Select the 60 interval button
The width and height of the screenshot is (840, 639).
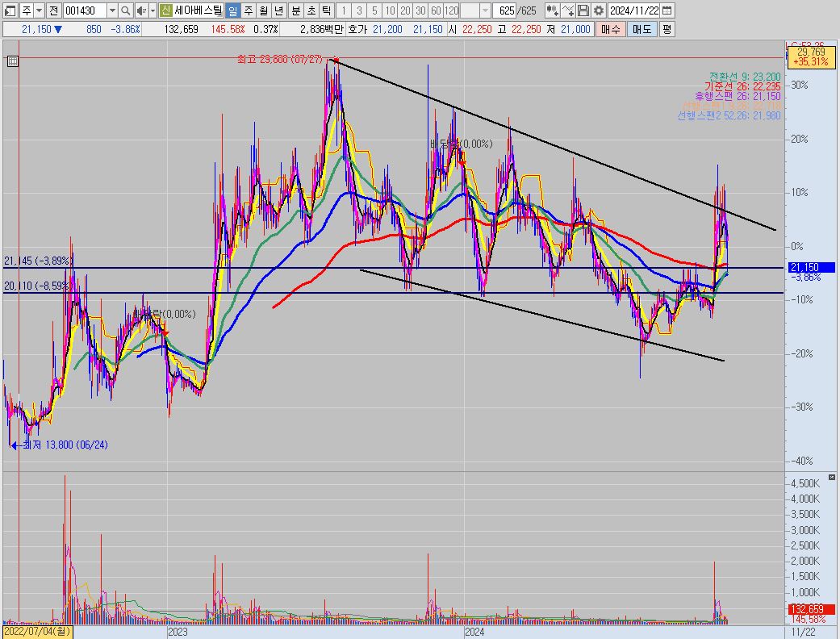tap(436, 10)
